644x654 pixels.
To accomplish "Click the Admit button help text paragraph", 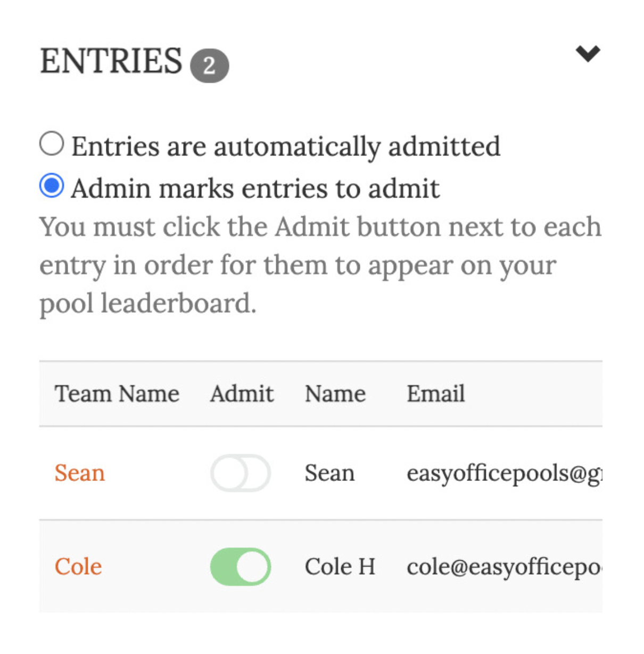I will (319, 265).
